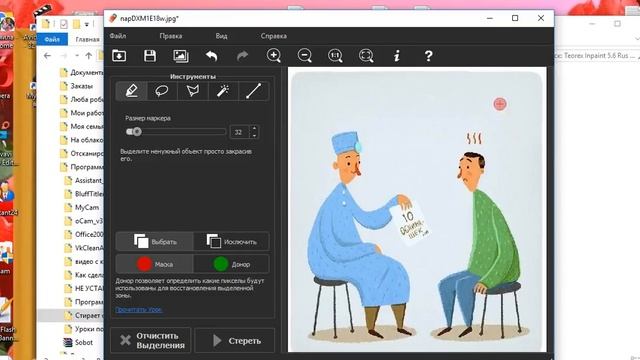This screenshot has width=640, height=360.
Task: Zoom in with plus magnifier
Action: click(274, 56)
